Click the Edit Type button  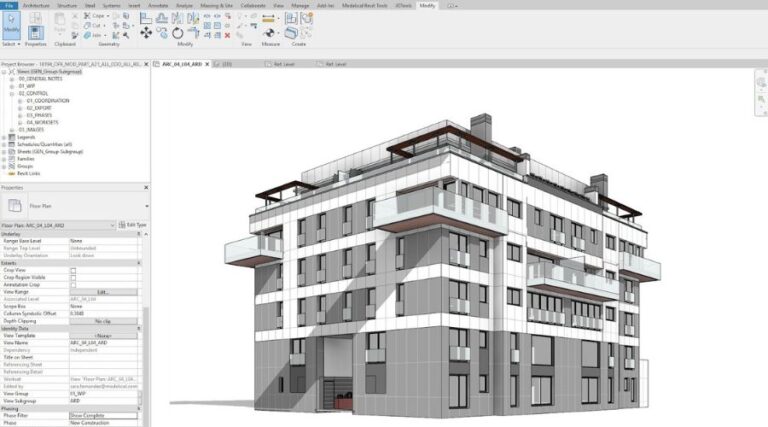tap(133, 225)
